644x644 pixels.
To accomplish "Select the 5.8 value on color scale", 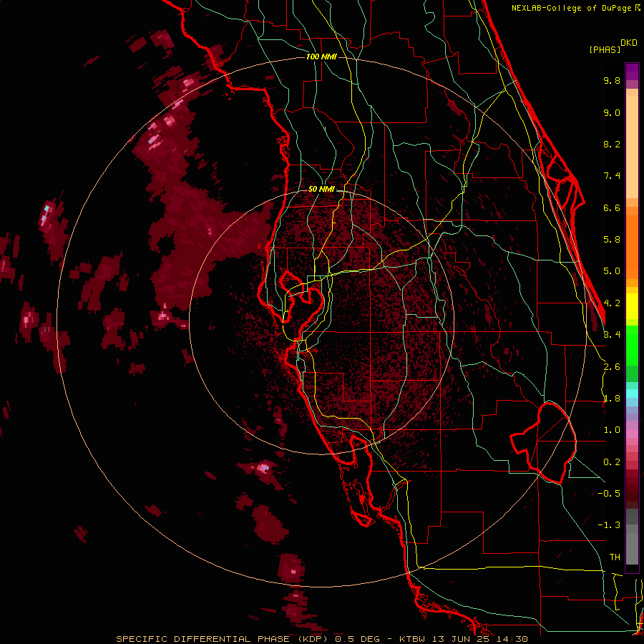I will [x=612, y=240].
